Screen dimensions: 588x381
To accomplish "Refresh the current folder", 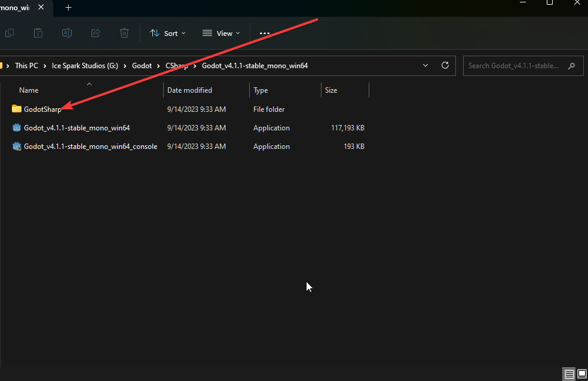I will (x=445, y=65).
